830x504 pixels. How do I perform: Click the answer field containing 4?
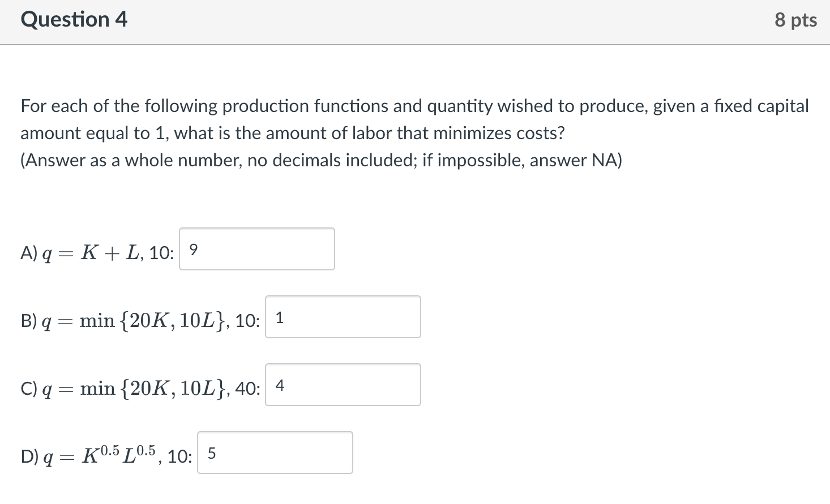coord(342,385)
